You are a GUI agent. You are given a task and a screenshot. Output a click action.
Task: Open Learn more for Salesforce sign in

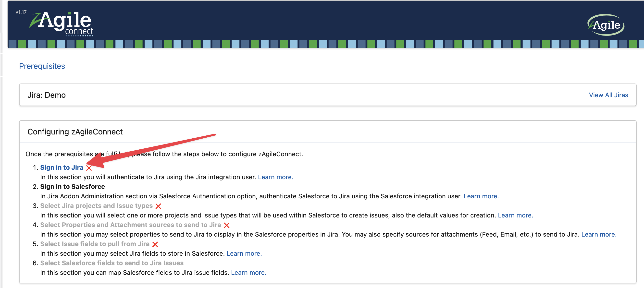point(481,196)
